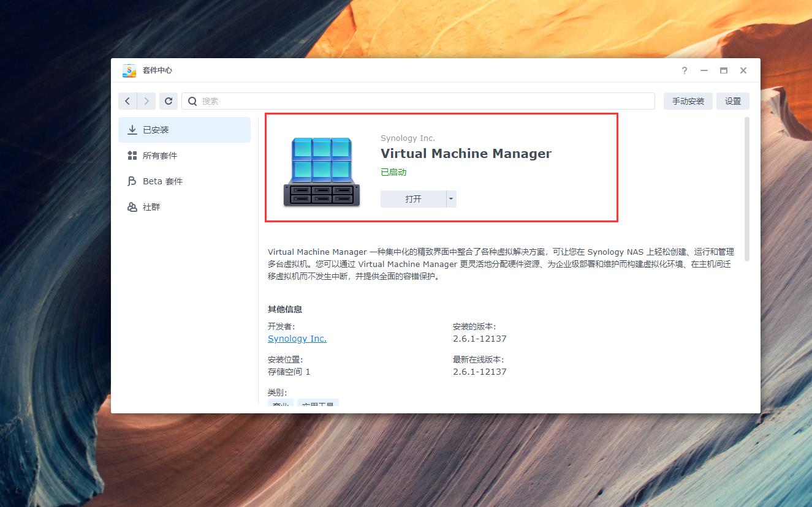Viewport: 812px width, 507px height.
Task: Maximize the 套件中心 window
Action: click(724, 70)
